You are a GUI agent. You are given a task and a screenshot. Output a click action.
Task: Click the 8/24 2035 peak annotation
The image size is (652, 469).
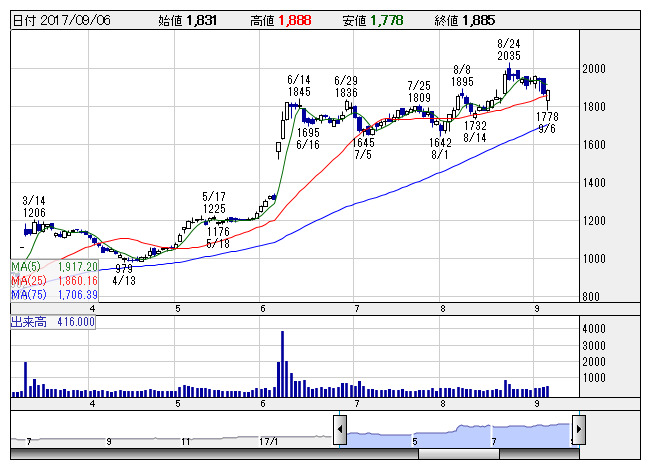pyautogui.click(x=509, y=49)
